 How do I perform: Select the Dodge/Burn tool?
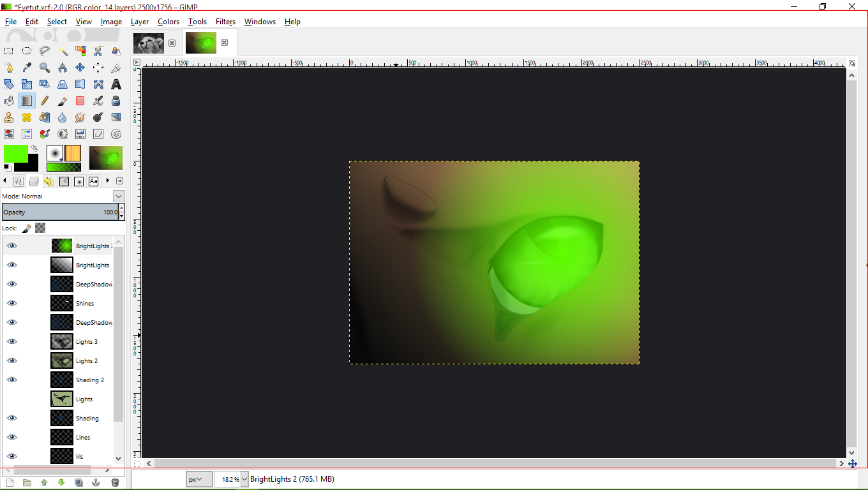(x=98, y=117)
